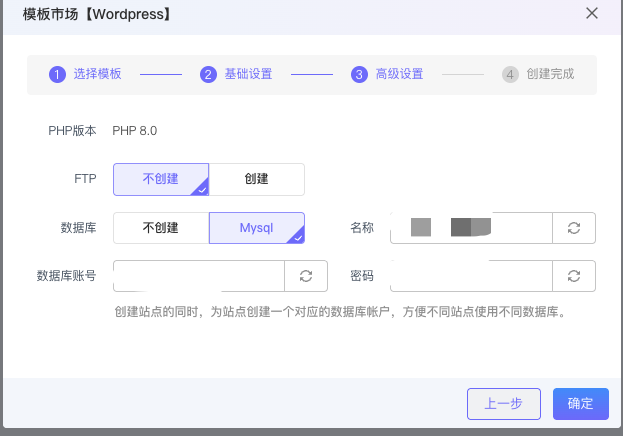Close the 模板市场 Wordpress dialog
The height and width of the screenshot is (436, 623).
tap(592, 14)
